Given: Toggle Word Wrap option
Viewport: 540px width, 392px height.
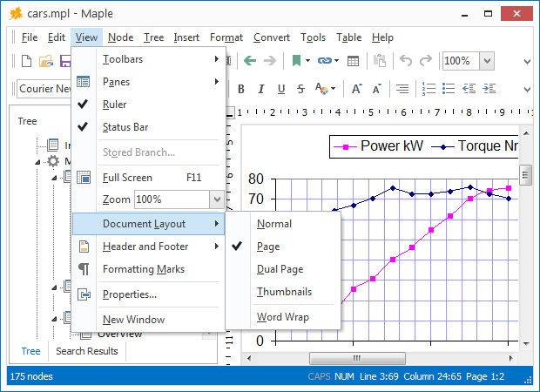Looking at the screenshot, I should point(283,317).
